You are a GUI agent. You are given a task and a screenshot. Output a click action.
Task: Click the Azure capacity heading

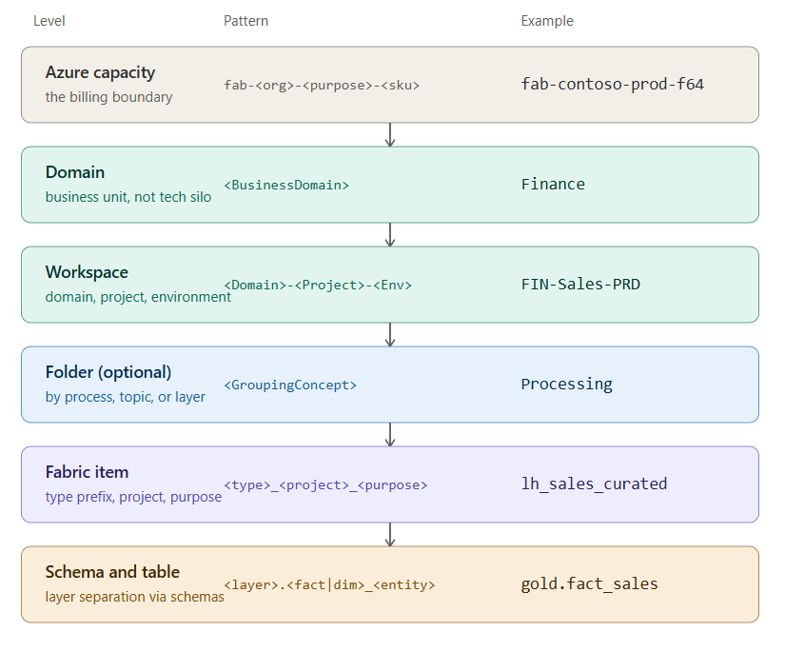pyautogui.click(x=100, y=72)
